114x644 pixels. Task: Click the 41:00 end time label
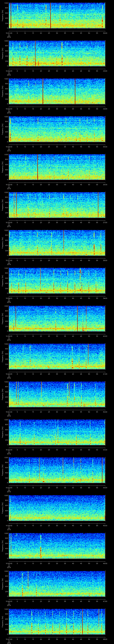(105, 374)
